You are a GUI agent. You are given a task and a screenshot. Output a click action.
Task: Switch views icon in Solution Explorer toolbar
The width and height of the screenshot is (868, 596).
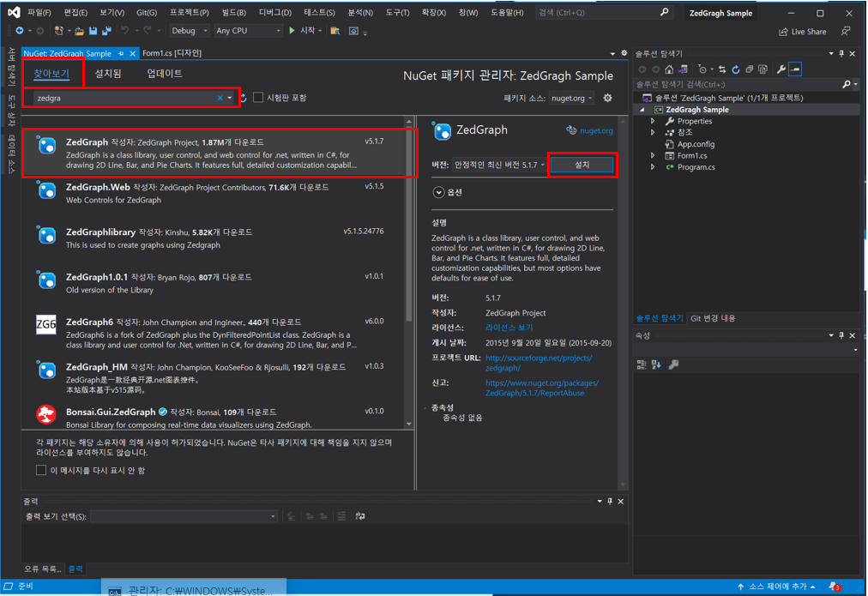click(683, 69)
